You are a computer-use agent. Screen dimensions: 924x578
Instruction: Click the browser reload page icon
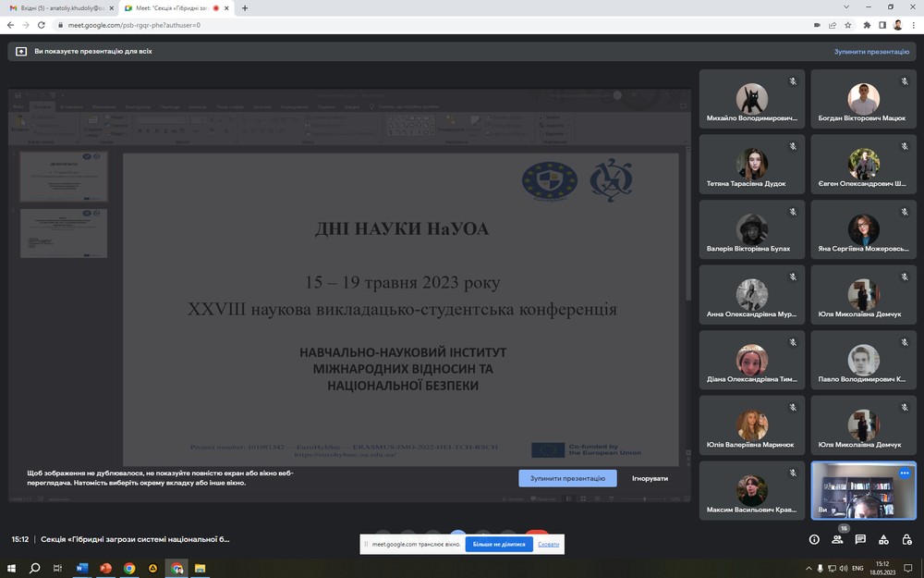click(x=43, y=25)
